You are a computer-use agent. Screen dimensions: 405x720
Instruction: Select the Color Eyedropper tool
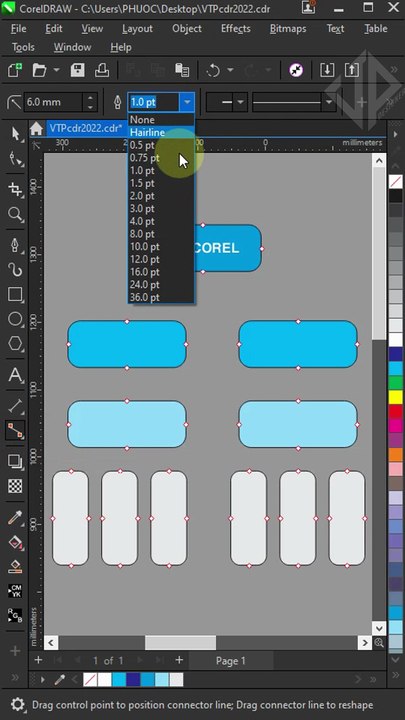click(x=16, y=518)
